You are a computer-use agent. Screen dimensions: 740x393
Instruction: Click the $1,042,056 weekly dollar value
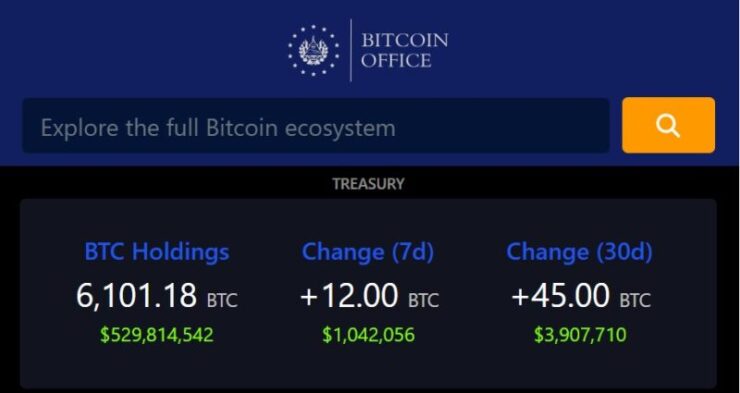click(369, 335)
